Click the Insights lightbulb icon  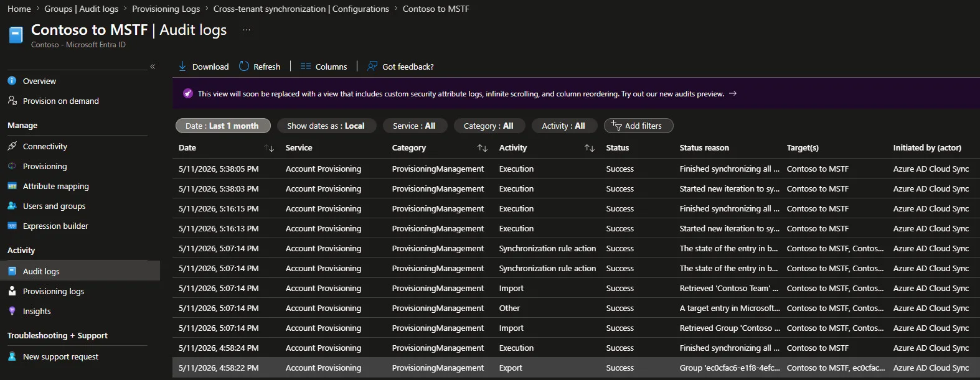coord(12,311)
